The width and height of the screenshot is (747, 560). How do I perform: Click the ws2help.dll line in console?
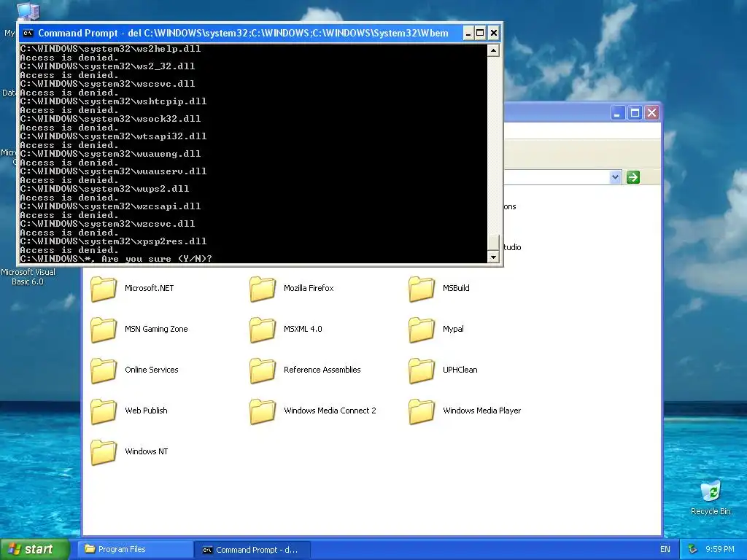[x=110, y=49]
